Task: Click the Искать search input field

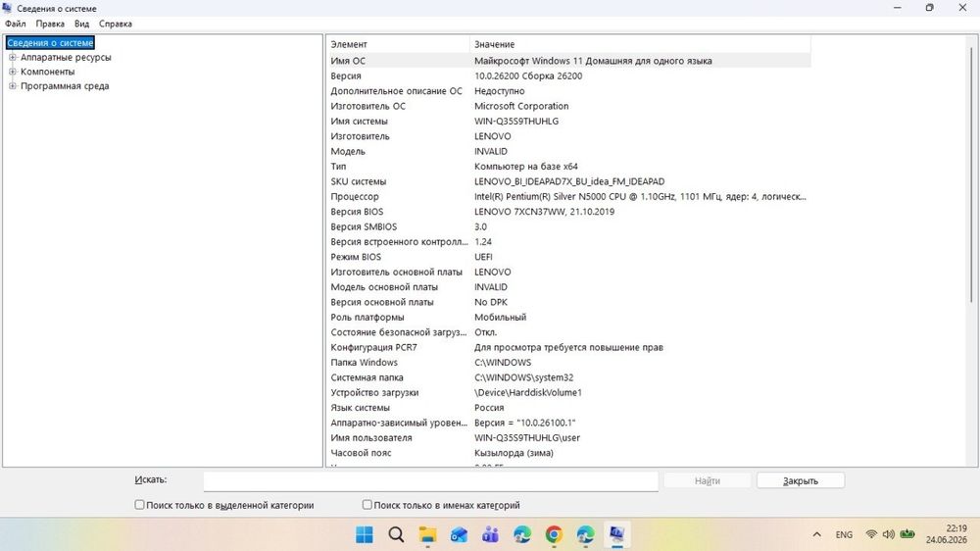Action: pos(430,481)
